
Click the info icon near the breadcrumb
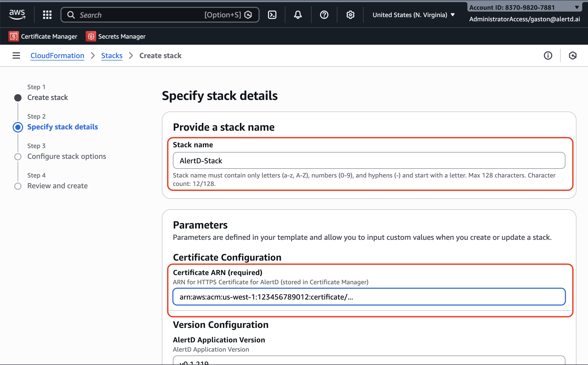pos(548,55)
